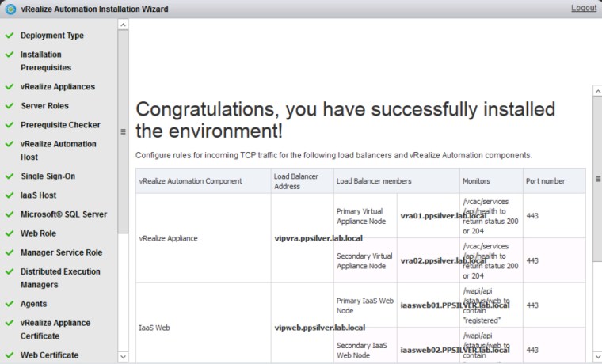Click the Logout link
Image resolution: width=602 pixels, height=364 pixels.
coord(583,8)
